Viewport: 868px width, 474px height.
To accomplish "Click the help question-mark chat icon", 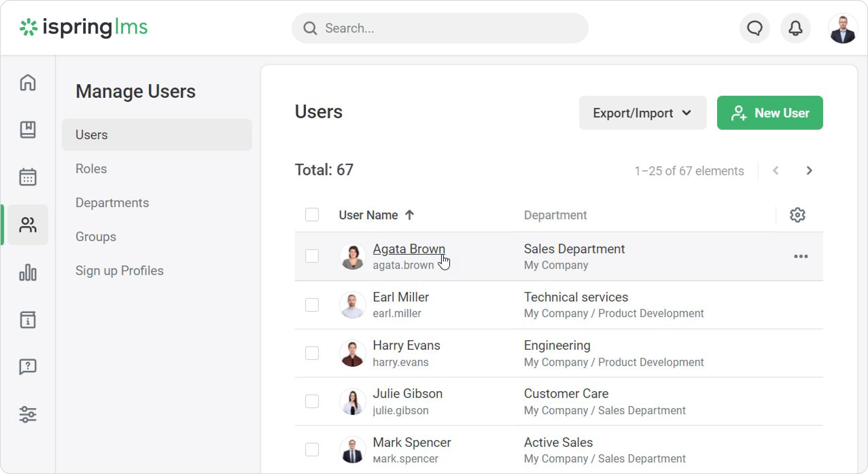I will point(28,367).
